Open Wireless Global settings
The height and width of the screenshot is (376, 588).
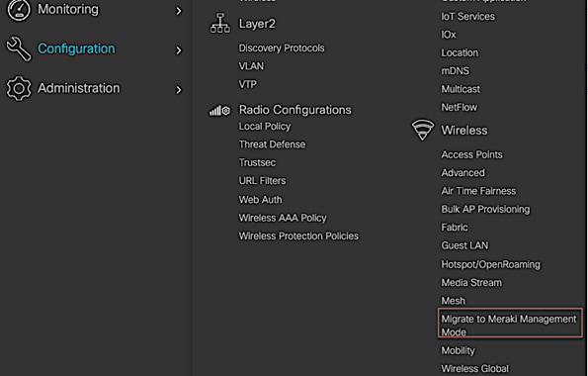pyautogui.click(x=475, y=368)
